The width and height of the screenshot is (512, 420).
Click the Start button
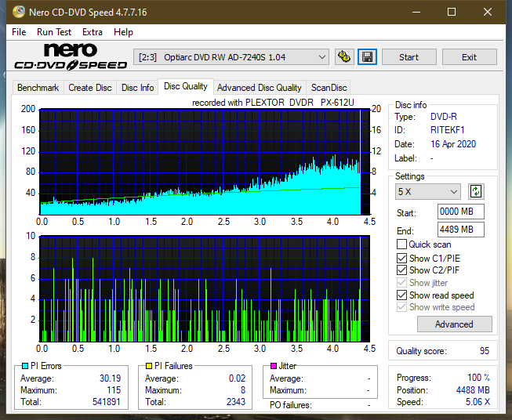(409, 57)
